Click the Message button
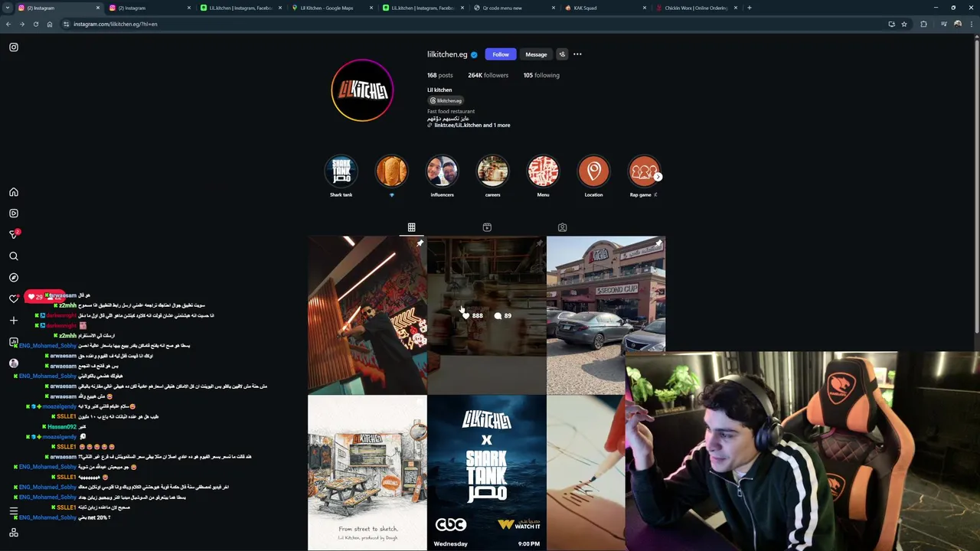Image resolution: width=980 pixels, height=551 pixels. [536, 54]
